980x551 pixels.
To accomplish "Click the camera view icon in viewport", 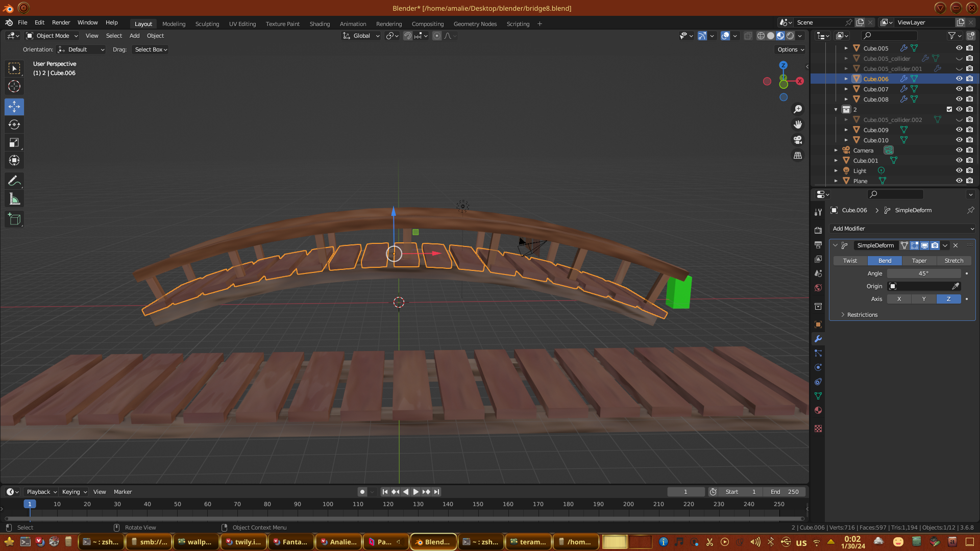I will [798, 140].
